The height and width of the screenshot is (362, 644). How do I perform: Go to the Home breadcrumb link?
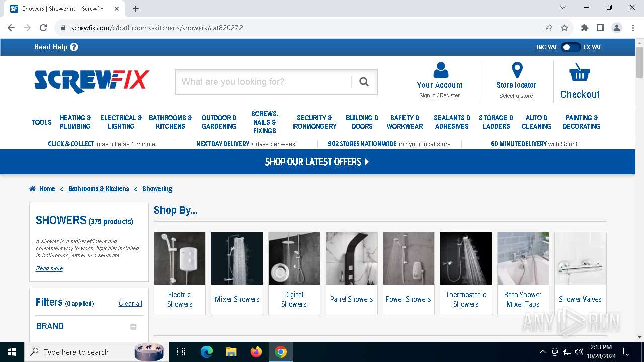(x=47, y=189)
